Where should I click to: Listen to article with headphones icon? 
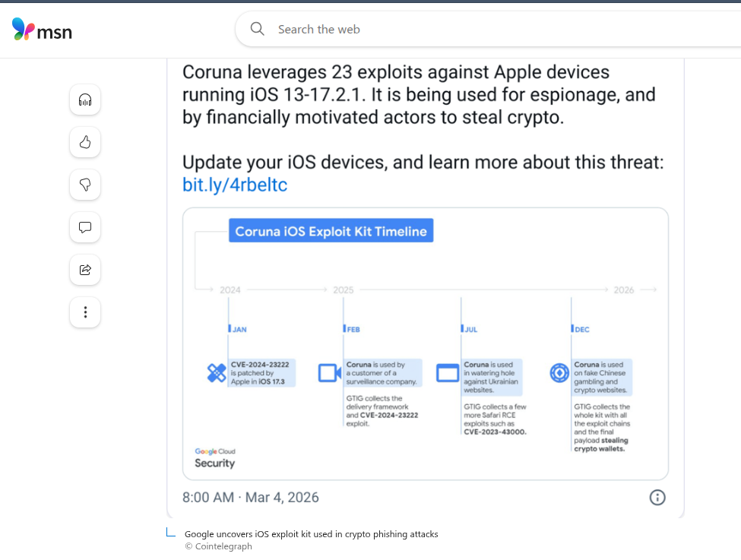tap(85, 100)
